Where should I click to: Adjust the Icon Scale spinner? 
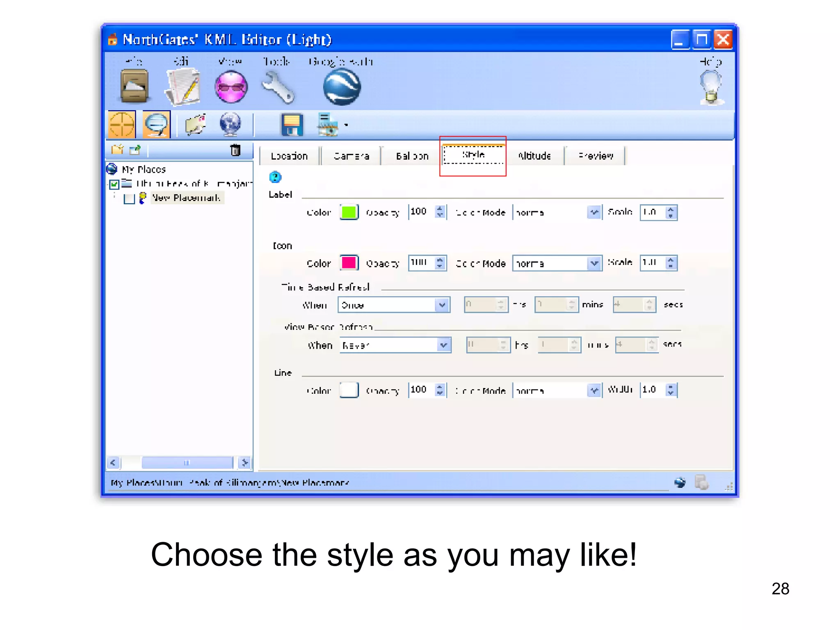click(671, 262)
